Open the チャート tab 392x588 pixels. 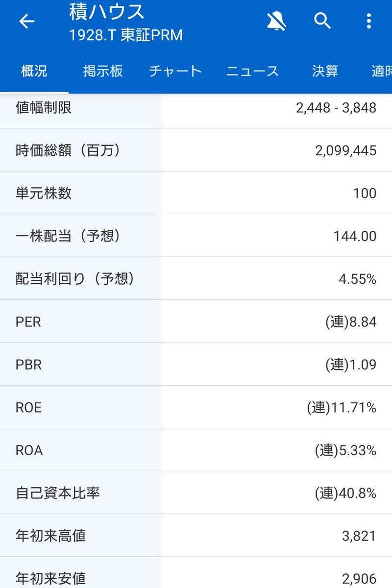(175, 71)
